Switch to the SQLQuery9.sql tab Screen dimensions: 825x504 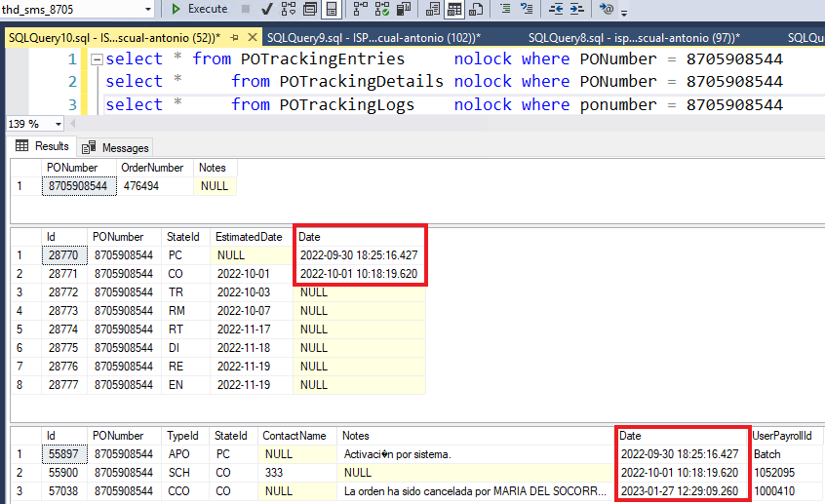click(373, 38)
